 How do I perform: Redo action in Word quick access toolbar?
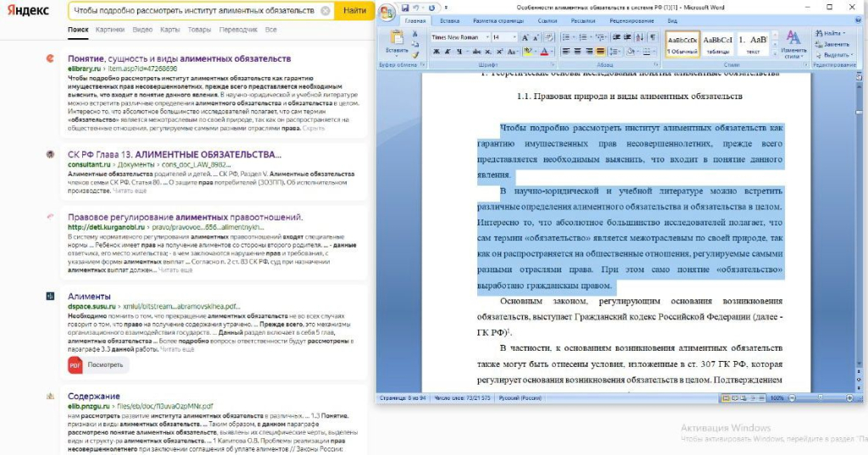pyautogui.click(x=431, y=8)
